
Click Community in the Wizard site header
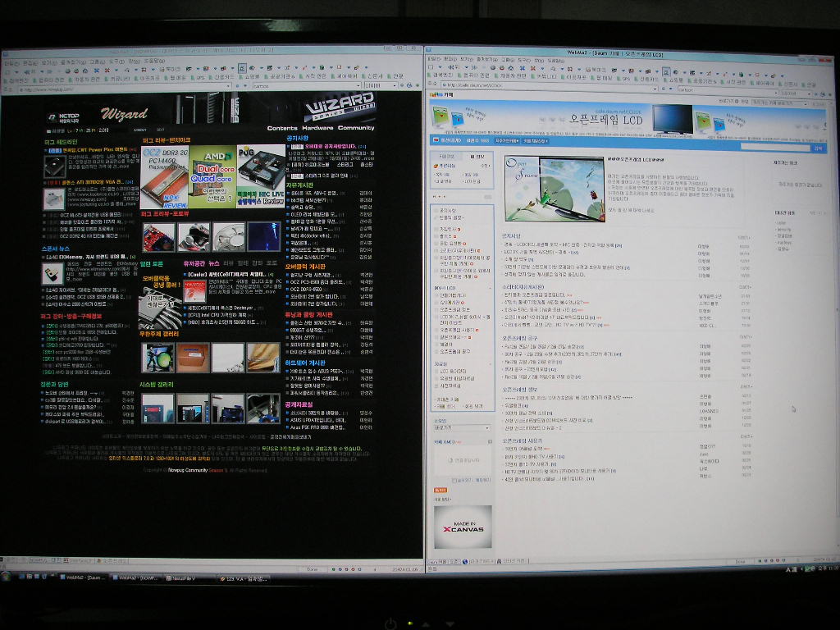356,128
